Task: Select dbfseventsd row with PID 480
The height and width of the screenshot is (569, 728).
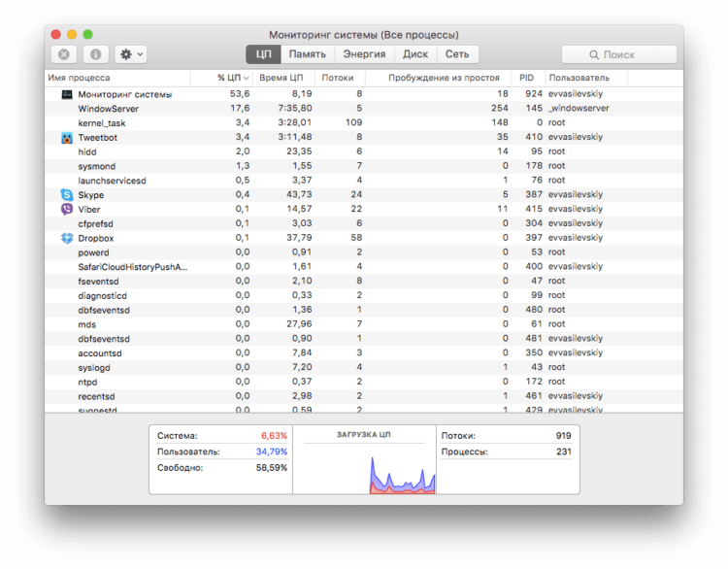Action: pos(364,310)
